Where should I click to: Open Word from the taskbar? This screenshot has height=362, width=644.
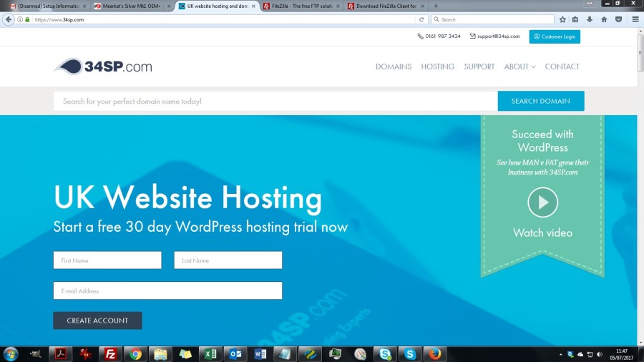coord(260,354)
